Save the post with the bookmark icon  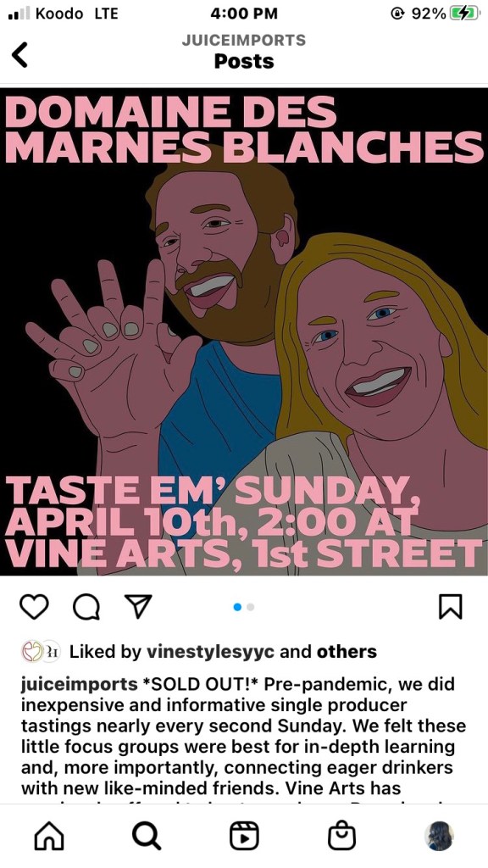coord(451,606)
